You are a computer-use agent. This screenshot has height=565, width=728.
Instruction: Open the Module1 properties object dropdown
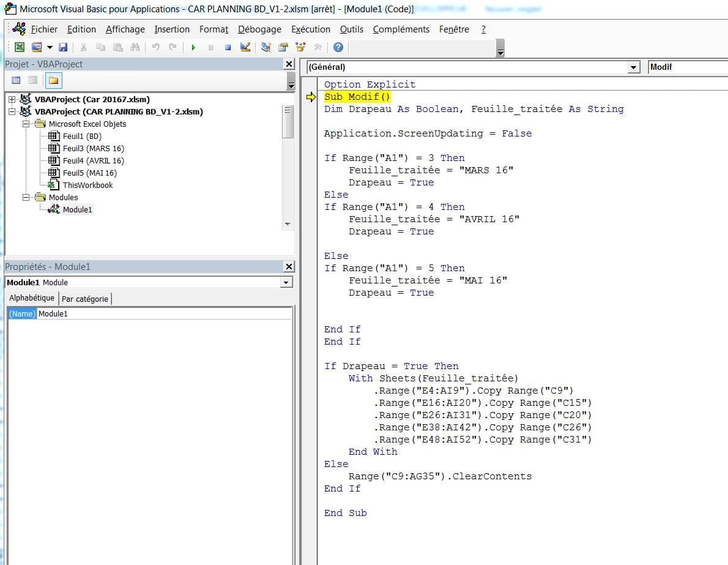pos(286,283)
